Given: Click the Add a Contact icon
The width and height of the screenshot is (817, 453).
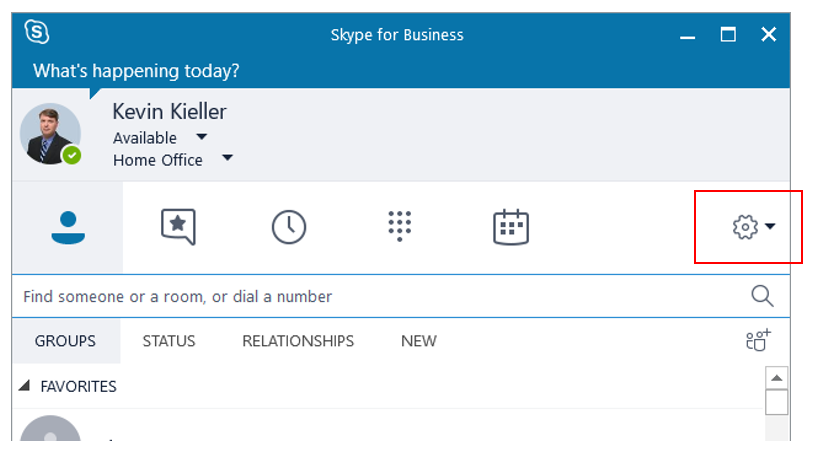Looking at the screenshot, I should 758,340.
